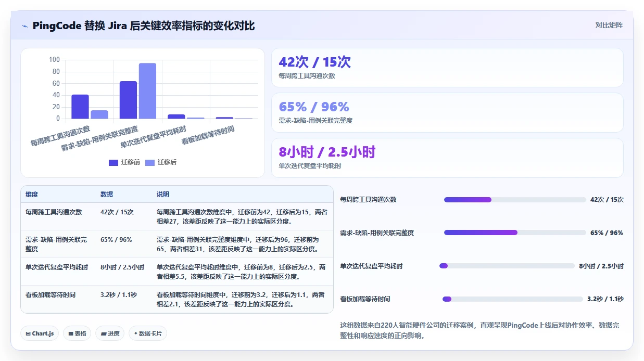Click the 看板加载等待时间 progress bar
The width and height of the screenshot is (644, 361).
coord(512,299)
